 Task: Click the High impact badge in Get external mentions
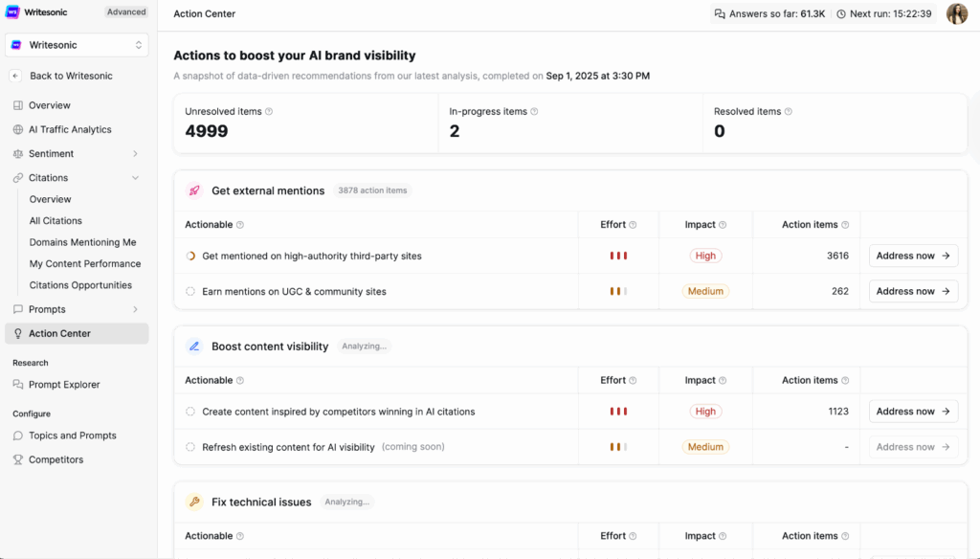pyautogui.click(x=705, y=256)
